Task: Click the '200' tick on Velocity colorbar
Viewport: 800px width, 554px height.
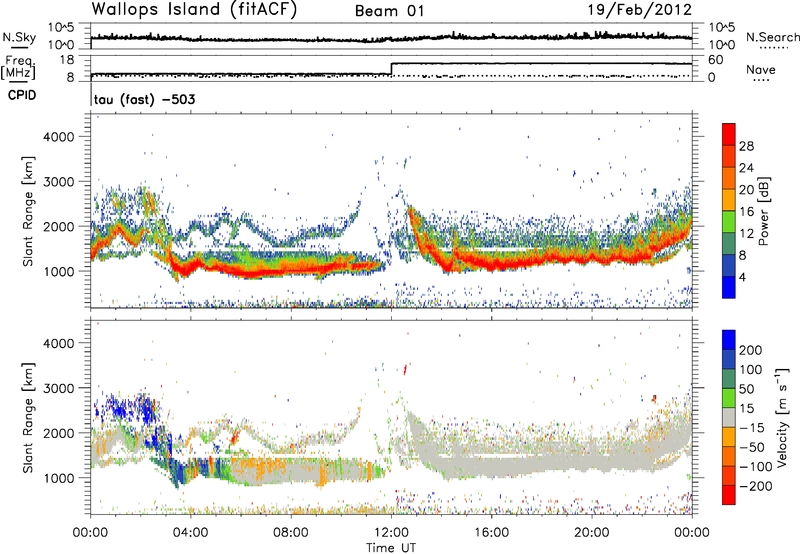Action: click(751, 350)
